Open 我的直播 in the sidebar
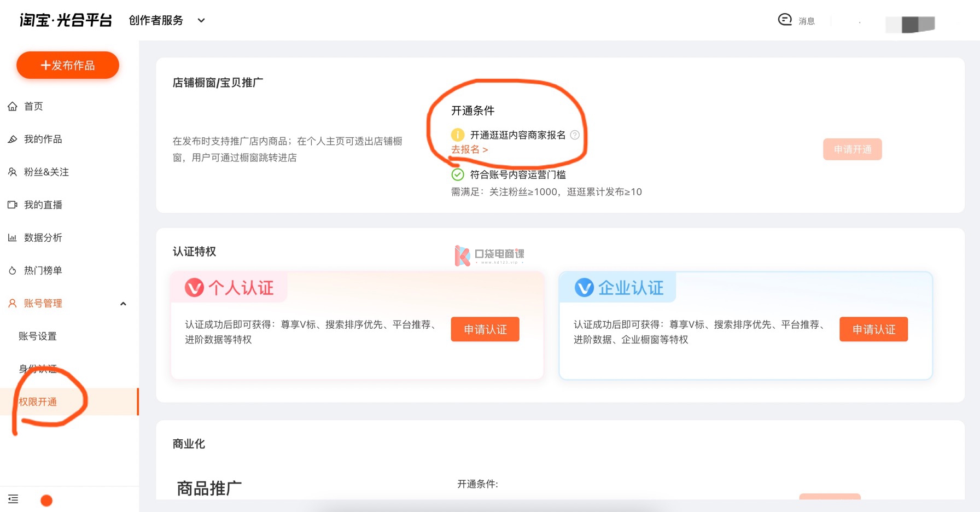The height and width of the screenshot is (512, 980). click(x=43, y=205)
